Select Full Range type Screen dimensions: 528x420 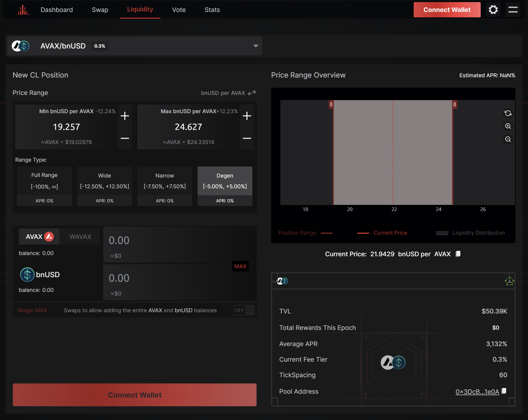tap(44, 186)
